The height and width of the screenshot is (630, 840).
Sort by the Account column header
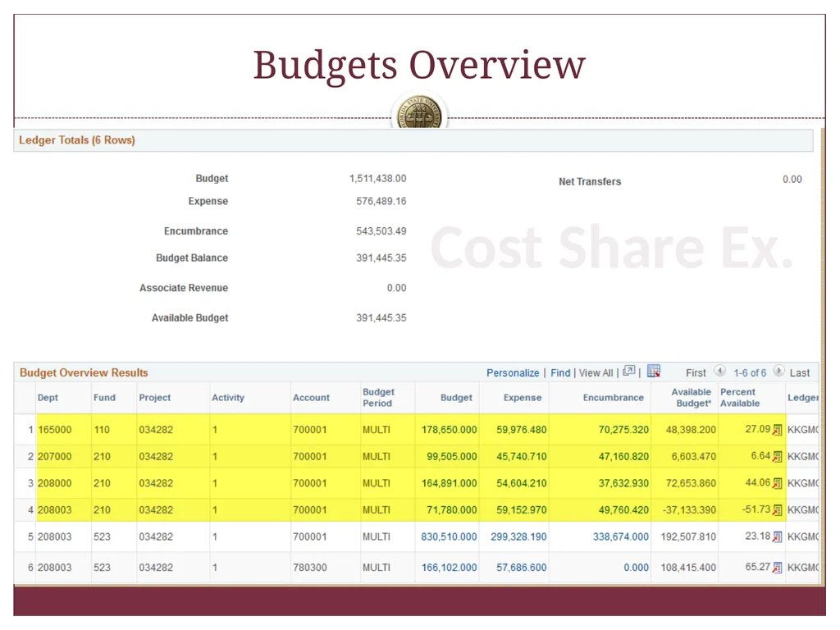(x=311, y=398)
